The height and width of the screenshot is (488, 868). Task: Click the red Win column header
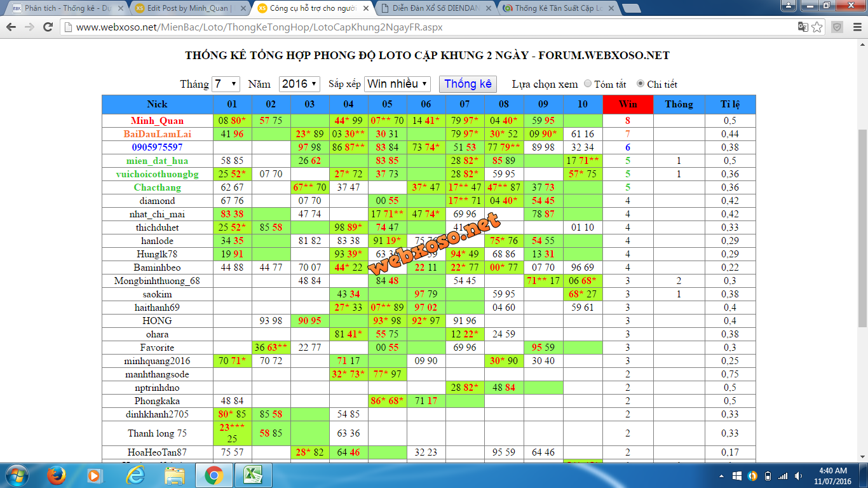click(628, 104)
